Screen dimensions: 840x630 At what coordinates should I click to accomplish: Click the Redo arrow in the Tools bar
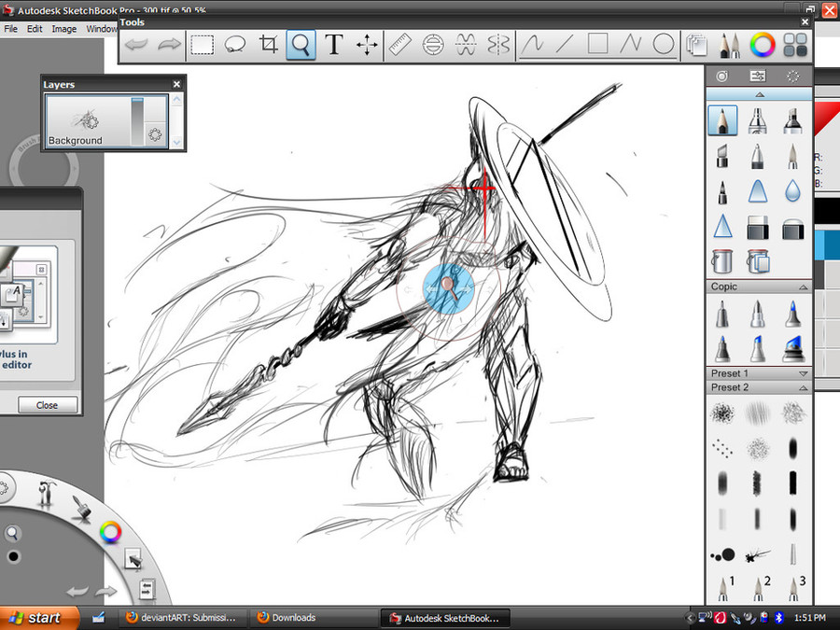point(169,45)
